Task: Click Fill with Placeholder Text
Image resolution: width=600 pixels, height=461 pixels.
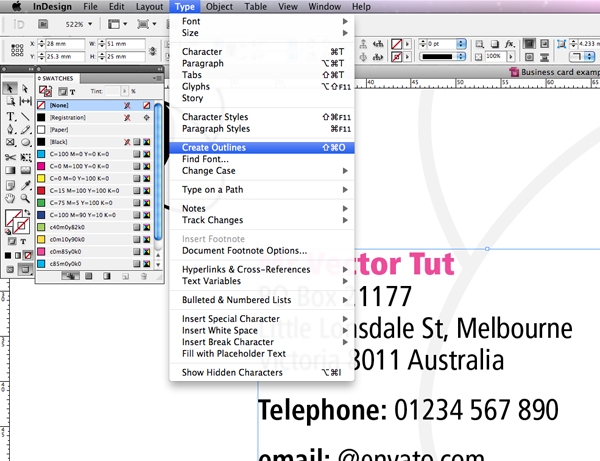Action: coord(262,353)
